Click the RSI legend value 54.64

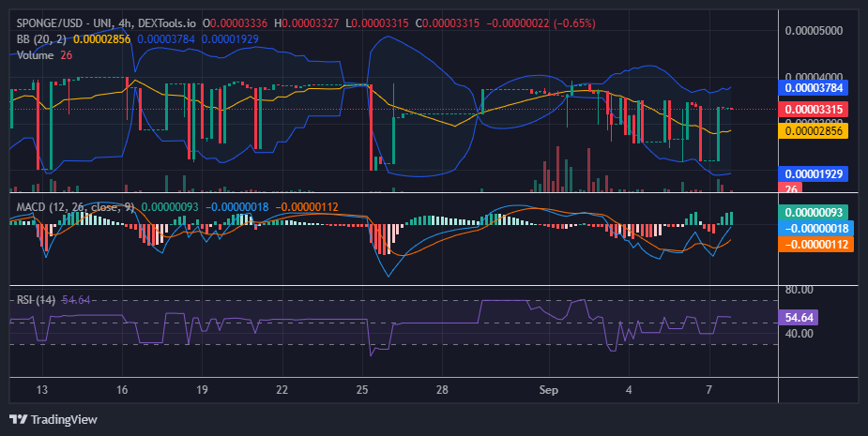tap(76, 300)
